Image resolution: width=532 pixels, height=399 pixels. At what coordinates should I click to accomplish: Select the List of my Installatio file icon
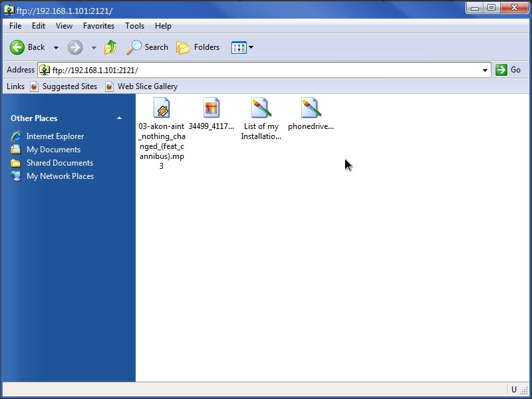point(261,108)
